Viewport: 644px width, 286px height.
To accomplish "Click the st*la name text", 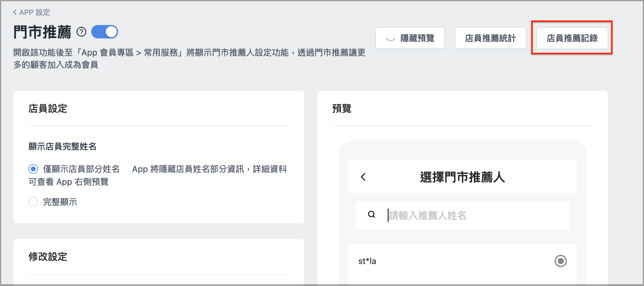I will (367, 261).
